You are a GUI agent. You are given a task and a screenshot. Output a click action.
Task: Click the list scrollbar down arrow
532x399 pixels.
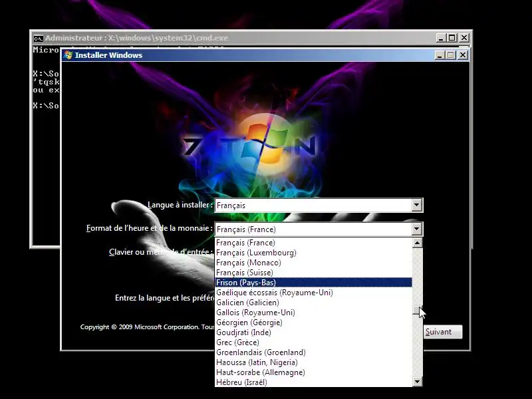[x=418, y=382]
